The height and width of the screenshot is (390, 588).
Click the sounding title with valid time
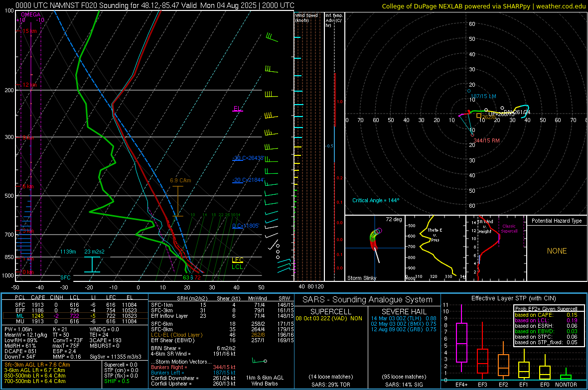click(x=155, y=5)
